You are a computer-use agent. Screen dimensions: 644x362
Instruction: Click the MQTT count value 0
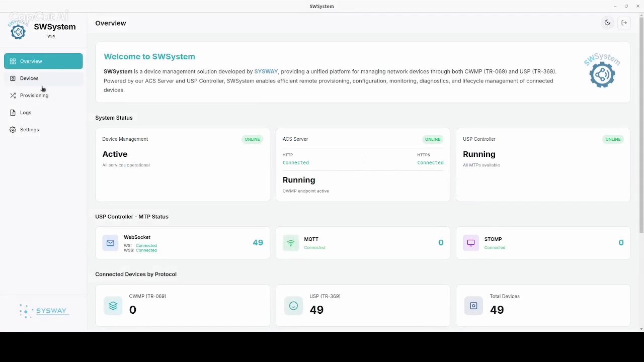[441, 243]
